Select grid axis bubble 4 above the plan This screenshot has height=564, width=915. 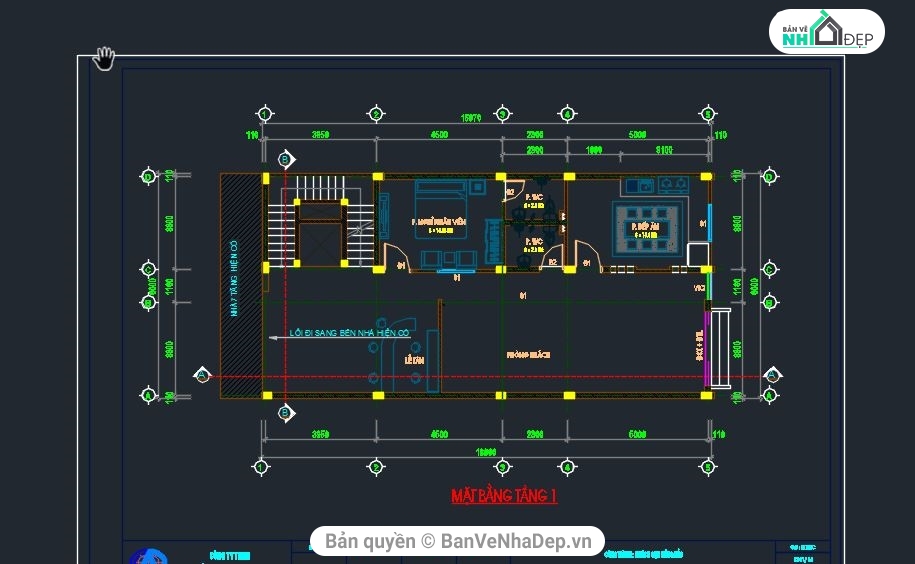[x=567, y=114]
